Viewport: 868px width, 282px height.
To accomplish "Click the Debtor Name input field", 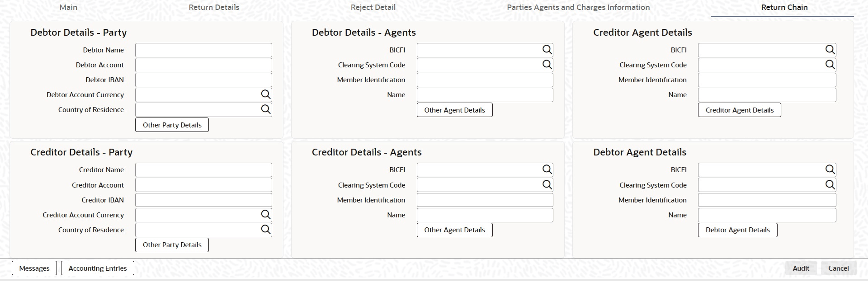I will (203, 50).
